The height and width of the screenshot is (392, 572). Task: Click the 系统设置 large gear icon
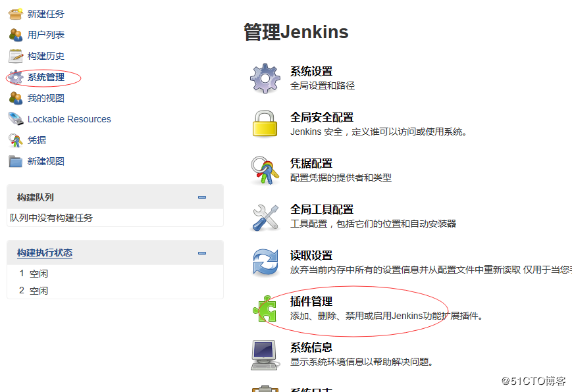pos(265,78)
